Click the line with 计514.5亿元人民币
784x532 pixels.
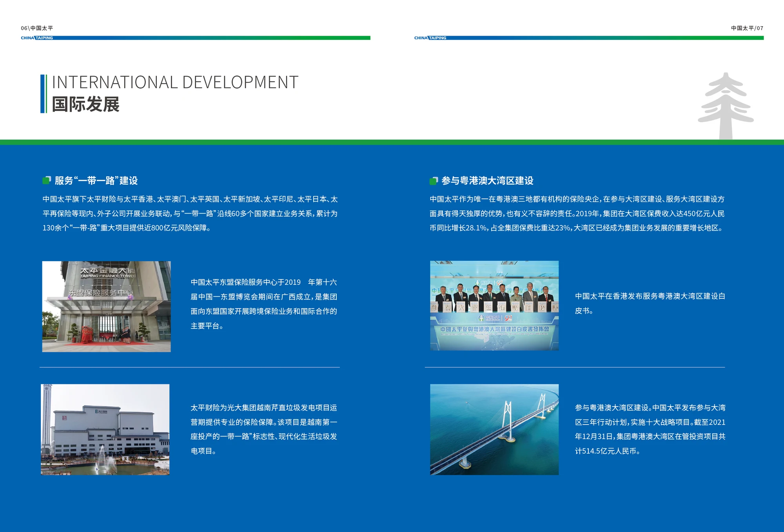pyautogui.click(x=608, y=451)
